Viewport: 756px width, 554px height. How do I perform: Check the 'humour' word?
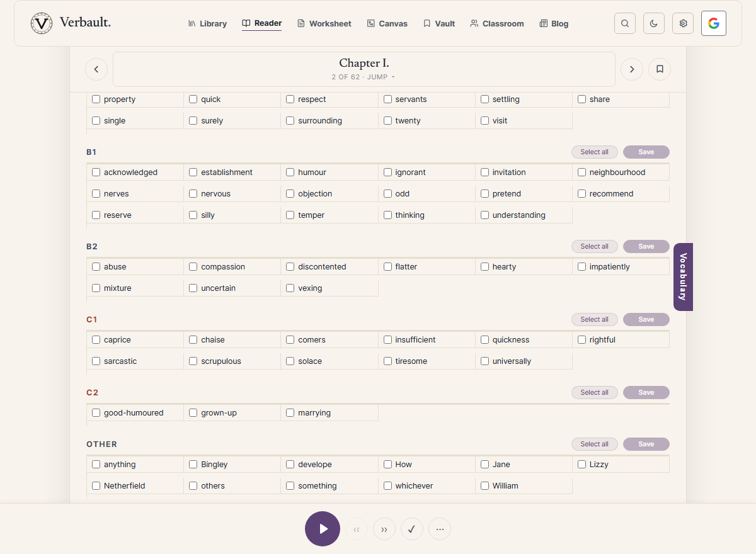[290, 172]
